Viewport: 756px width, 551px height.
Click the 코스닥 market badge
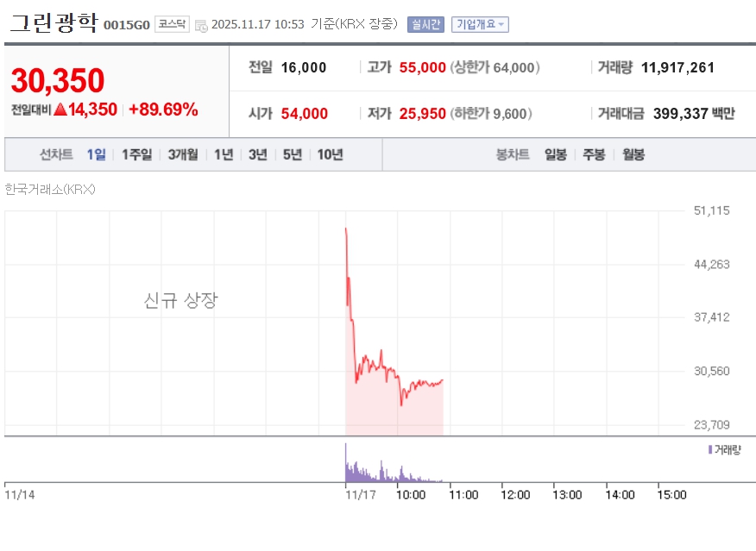[x=172, y=24]
